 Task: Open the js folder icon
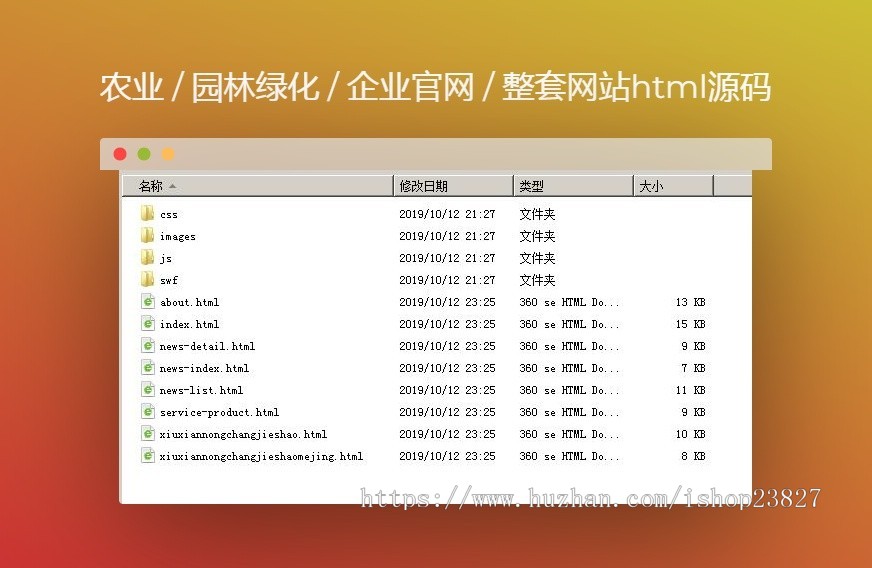coord(147,257)
